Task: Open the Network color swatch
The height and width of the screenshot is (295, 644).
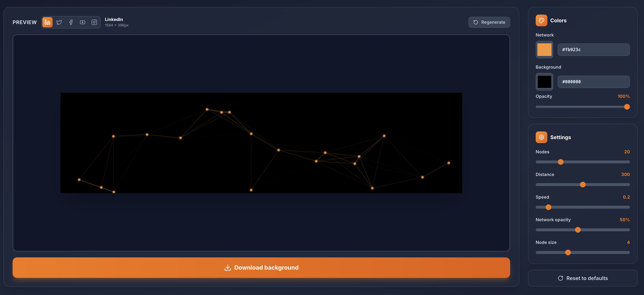Action: tap(544, 50)
